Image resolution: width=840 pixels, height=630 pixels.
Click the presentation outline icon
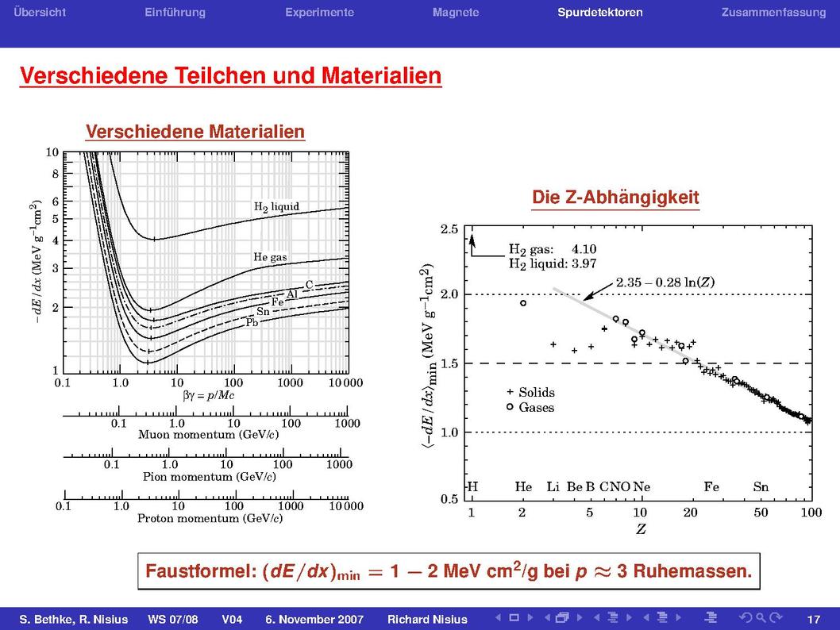coord(711,617)
